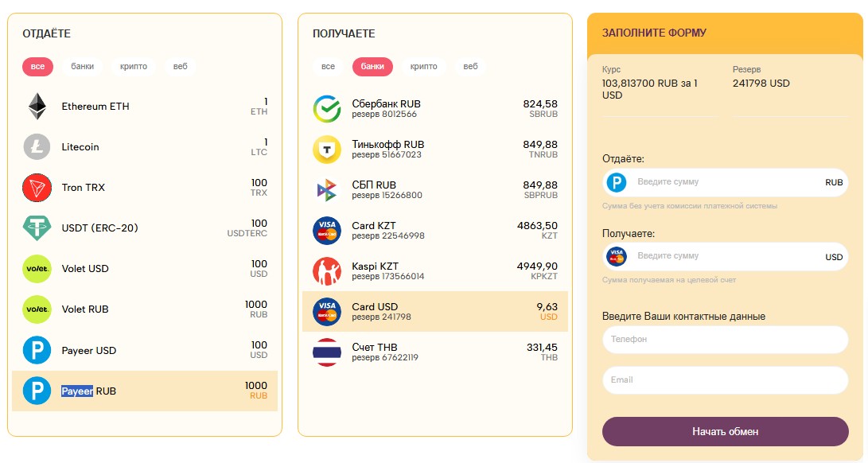Select the green USDT (ERC-20) icon
This screenshot has height=463, width=868.
37,228
